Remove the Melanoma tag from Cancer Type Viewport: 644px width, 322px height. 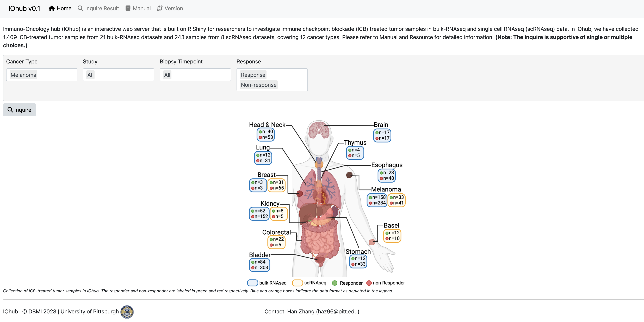(23, 75)
